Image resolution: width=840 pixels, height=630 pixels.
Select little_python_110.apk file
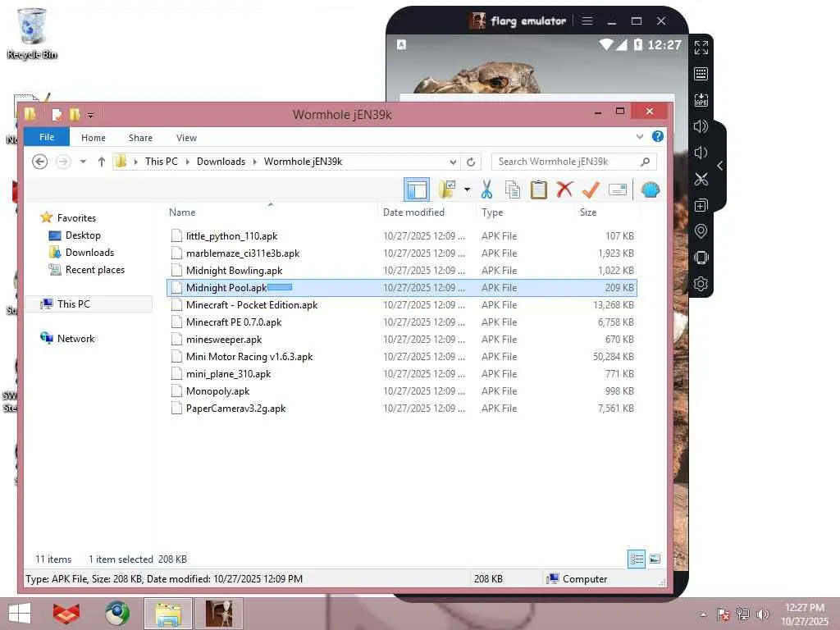click(402, 235)
